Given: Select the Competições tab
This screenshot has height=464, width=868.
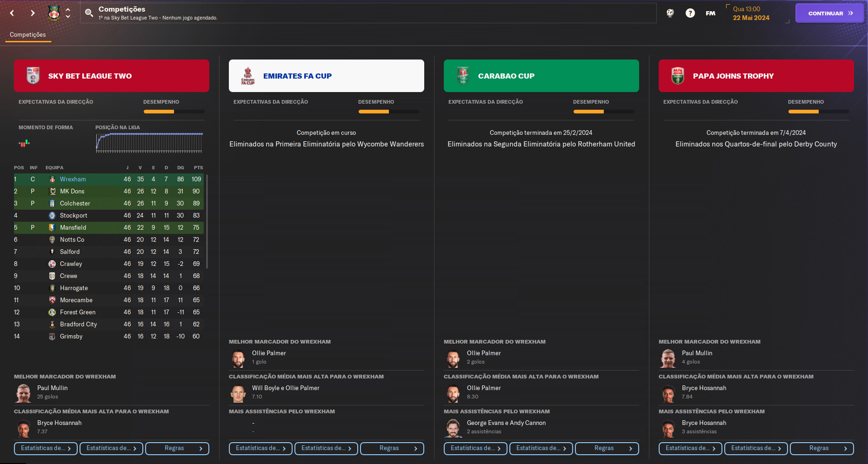Looking at the screenshot, I should pos(28,35).
